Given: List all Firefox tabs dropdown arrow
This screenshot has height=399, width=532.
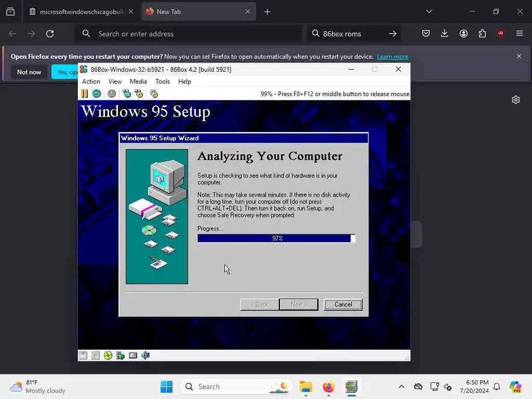Looking at the screenshot, I should (x=429, y=11).
